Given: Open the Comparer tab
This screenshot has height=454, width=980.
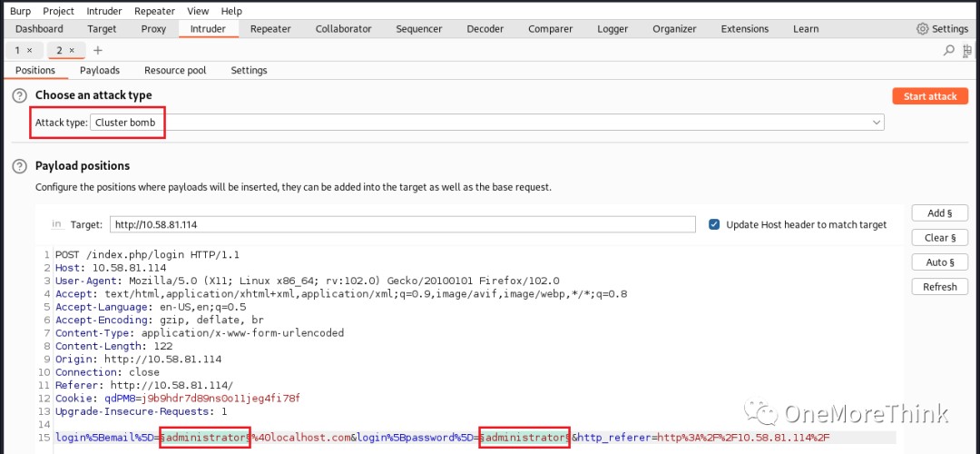Looking at the screenshot, I should [551, 29].
